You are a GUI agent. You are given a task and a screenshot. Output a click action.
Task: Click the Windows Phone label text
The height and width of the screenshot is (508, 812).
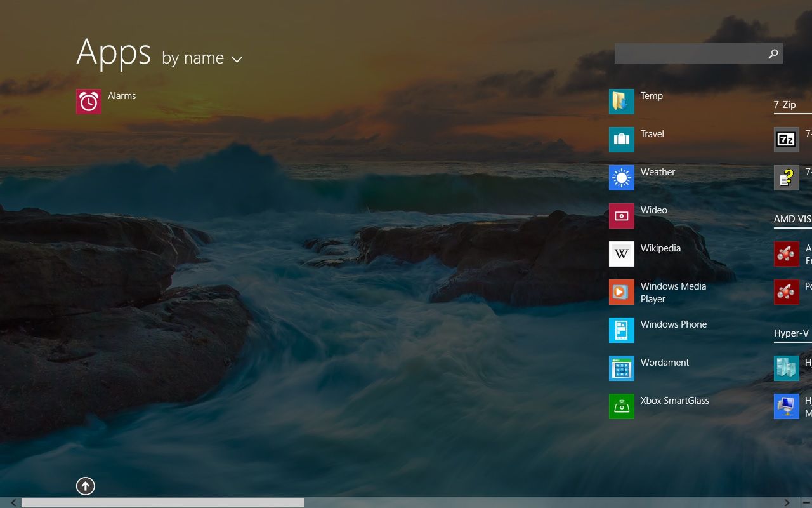[x=674, y=324]
